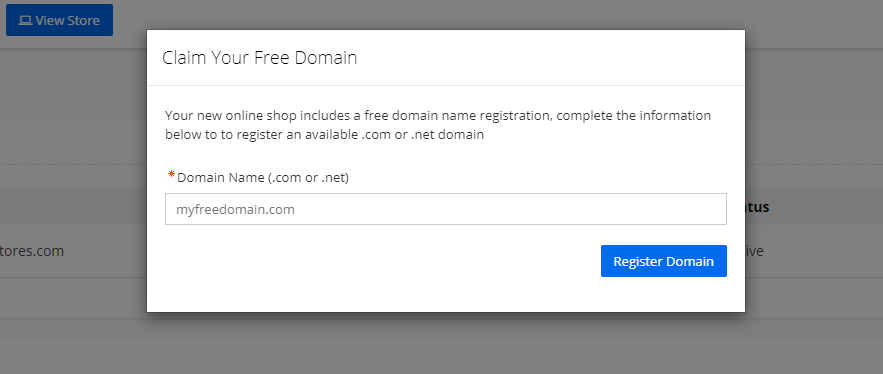Click the dimmed area right of dialog
The image size is (883, 374).
(x=814, y=141)
